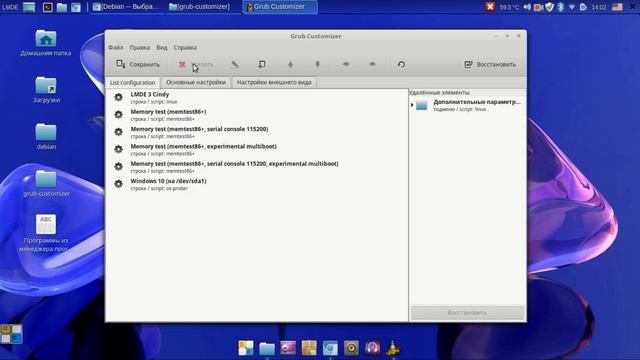Viewport: 640px width, 360px height.
Task: Click the left arrow toolbar icon
Action: (346, 64)
